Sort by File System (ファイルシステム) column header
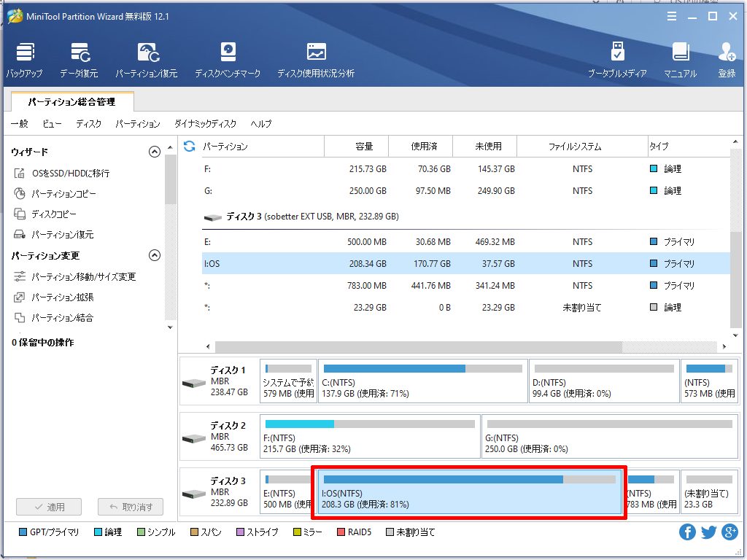 (582, 146)
